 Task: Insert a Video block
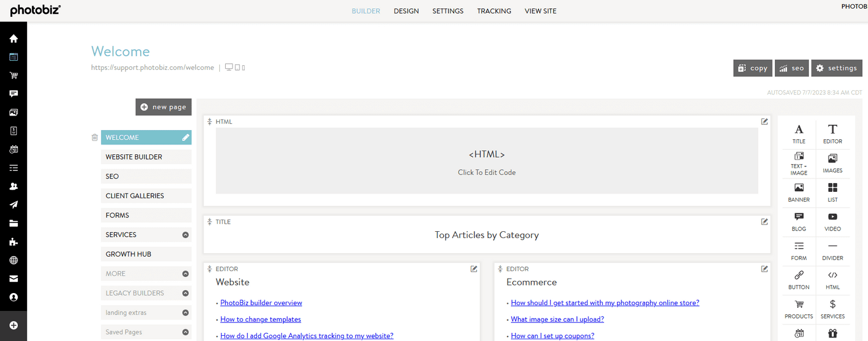832,221
